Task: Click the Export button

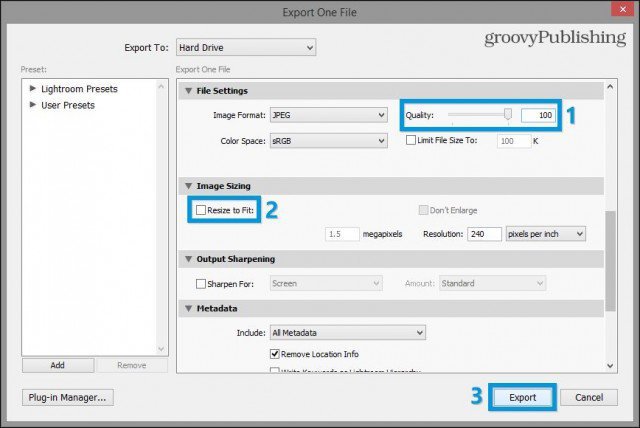Action: point(522,397)
